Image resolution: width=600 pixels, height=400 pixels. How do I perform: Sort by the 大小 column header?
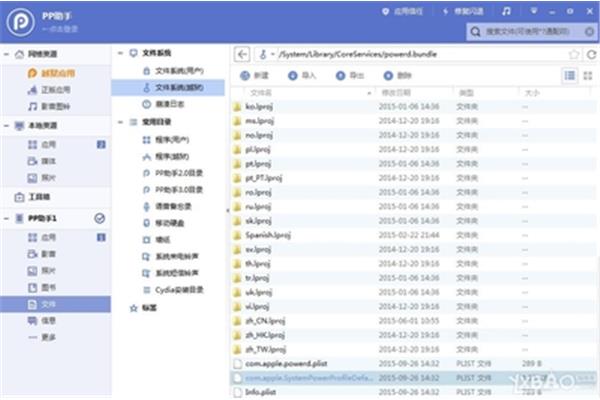[532, 93]
